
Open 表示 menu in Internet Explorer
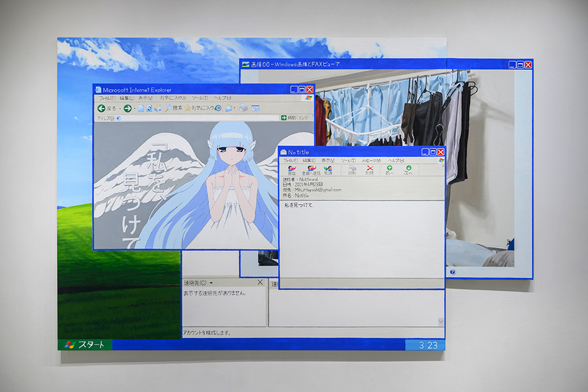tap(145, 98)
